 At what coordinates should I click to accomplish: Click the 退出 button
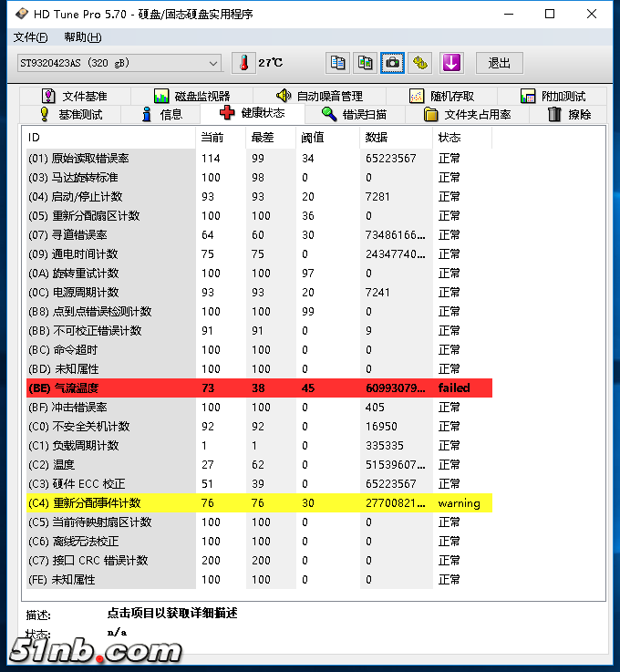pos(499,63)
